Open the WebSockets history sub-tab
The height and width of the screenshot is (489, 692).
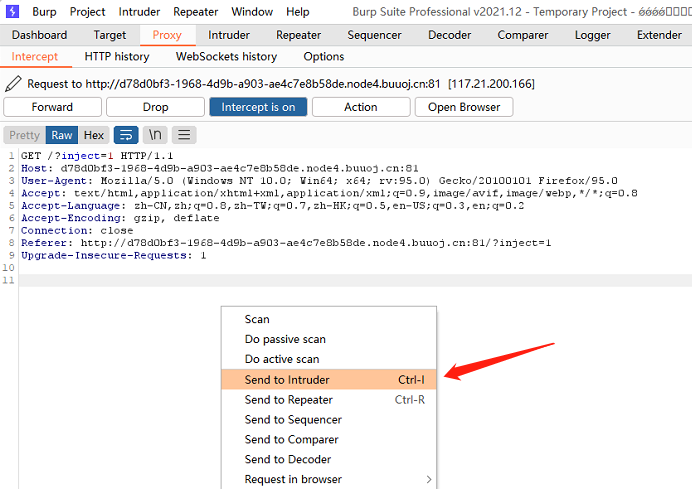pyautogui.click(x=226, y=56)
